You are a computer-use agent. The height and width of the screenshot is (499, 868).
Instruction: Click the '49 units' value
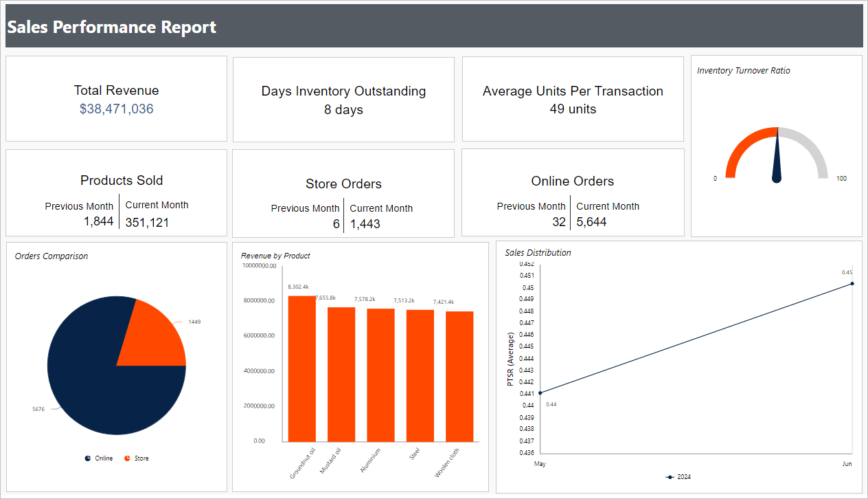tap(573, 109)
